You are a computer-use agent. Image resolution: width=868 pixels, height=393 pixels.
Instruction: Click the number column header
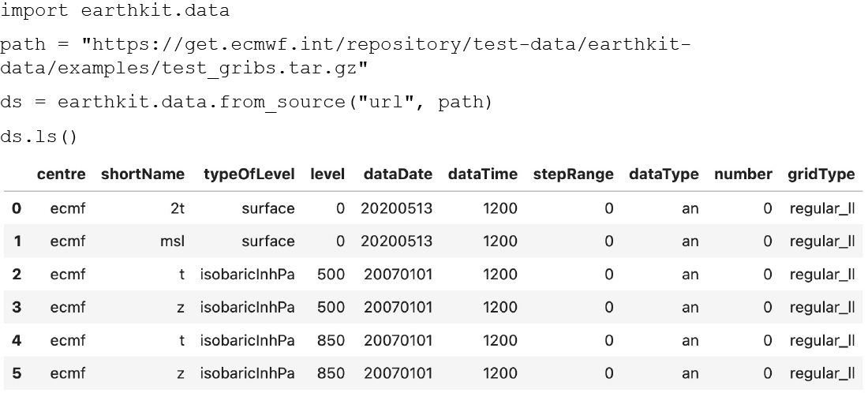click(743, 174)
